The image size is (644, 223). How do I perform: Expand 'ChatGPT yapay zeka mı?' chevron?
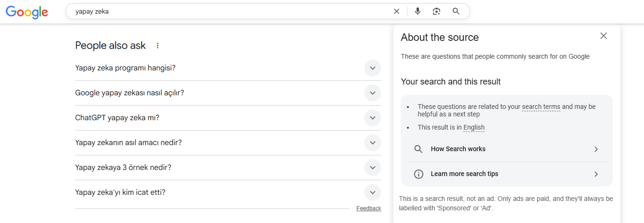[373, 118]
